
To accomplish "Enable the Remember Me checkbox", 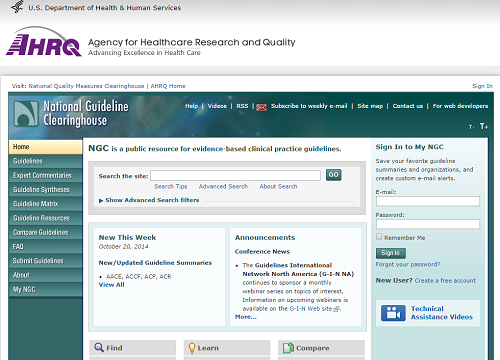I will click(x=379, y=236).
